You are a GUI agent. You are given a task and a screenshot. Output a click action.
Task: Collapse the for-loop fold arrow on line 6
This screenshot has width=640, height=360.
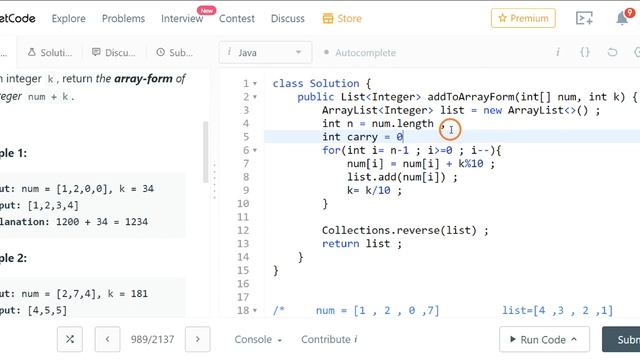tap(255, 151)
